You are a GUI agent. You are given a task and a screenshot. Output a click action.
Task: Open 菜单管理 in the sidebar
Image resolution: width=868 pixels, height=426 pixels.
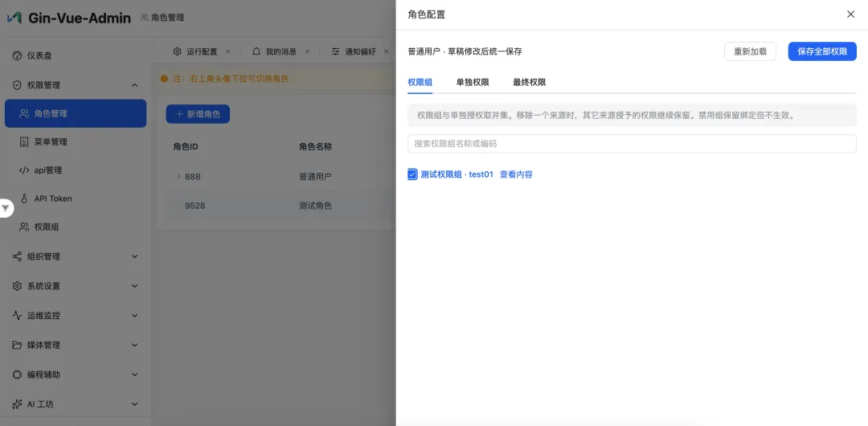point(76,141)
